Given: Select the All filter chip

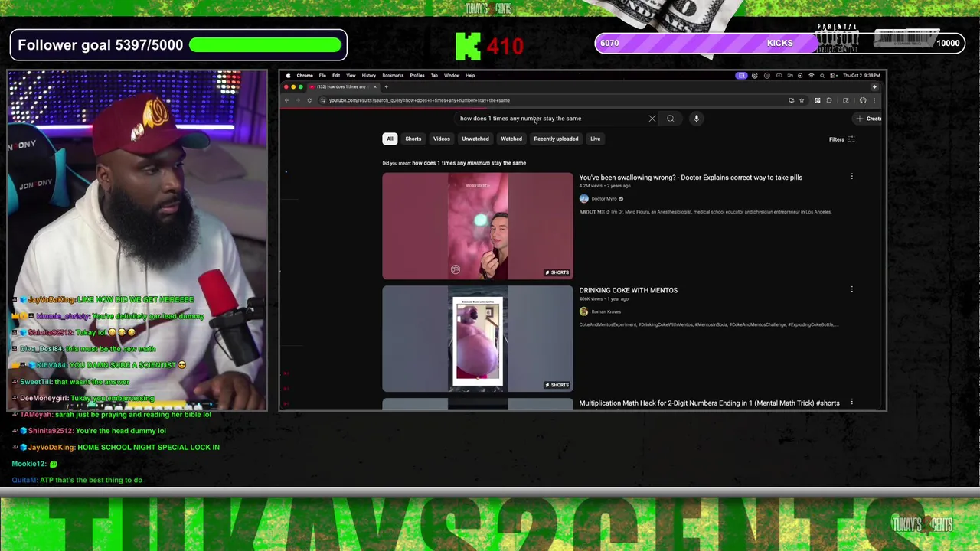Looking at the screenshot, I should click(x=390, y=139).
